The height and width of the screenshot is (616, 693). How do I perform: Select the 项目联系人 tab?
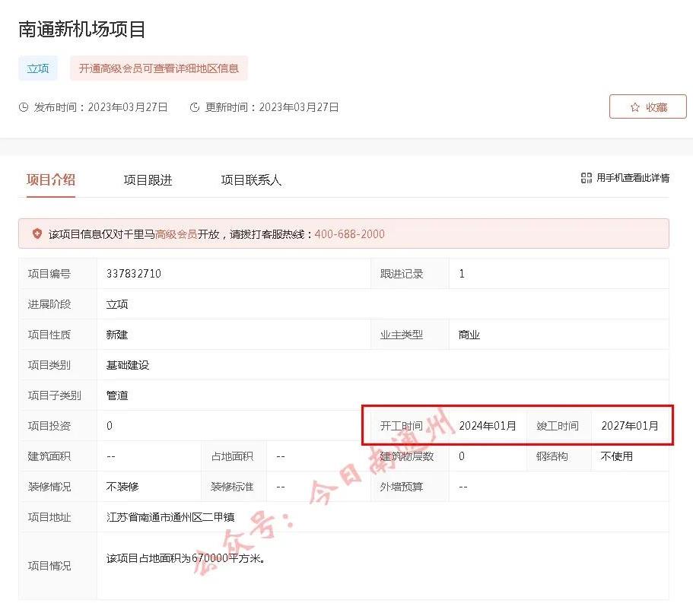point(251,180)
